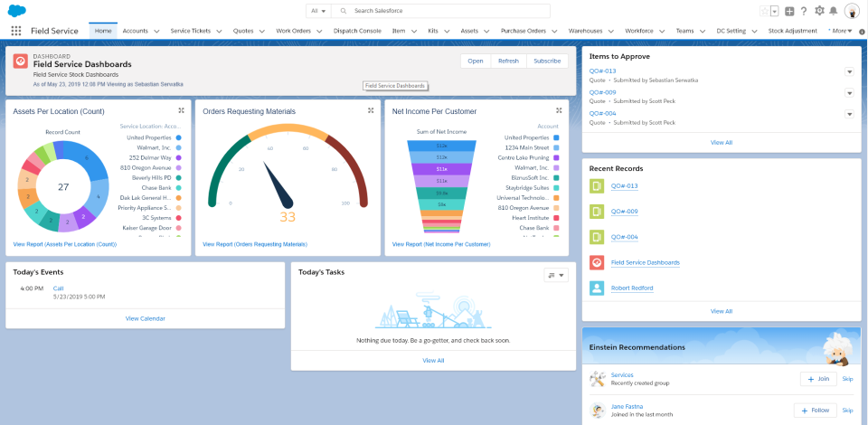Screen dimensions: 868x425
Task: Open the QO#-013 approval actions dropdown
Action: pos(849,72)
